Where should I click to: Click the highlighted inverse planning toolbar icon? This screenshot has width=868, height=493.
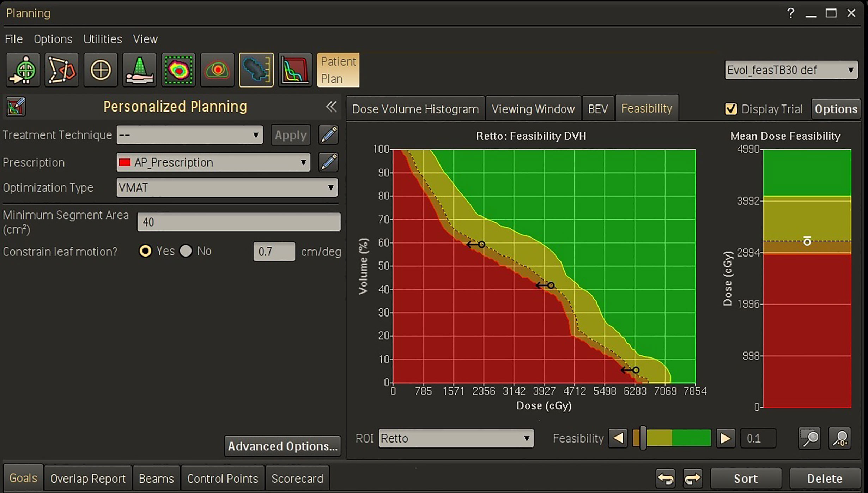click(x=256, y=70)
